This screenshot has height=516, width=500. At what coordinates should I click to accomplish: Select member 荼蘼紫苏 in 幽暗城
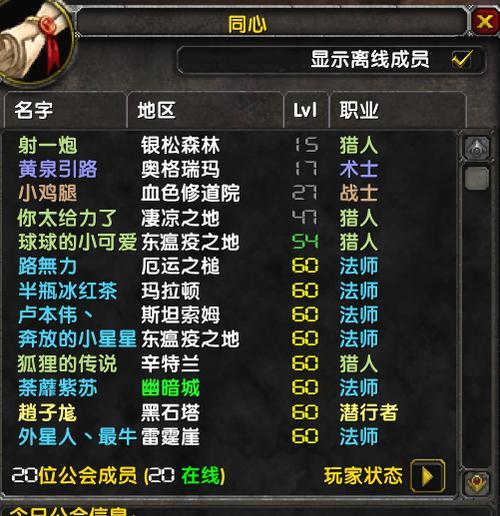pos(230,388)
